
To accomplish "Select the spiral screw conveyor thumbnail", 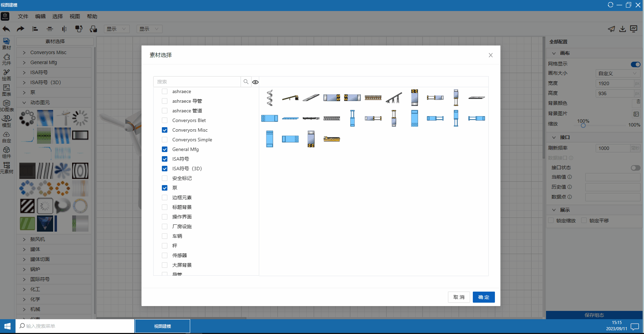I will point(270,98).
